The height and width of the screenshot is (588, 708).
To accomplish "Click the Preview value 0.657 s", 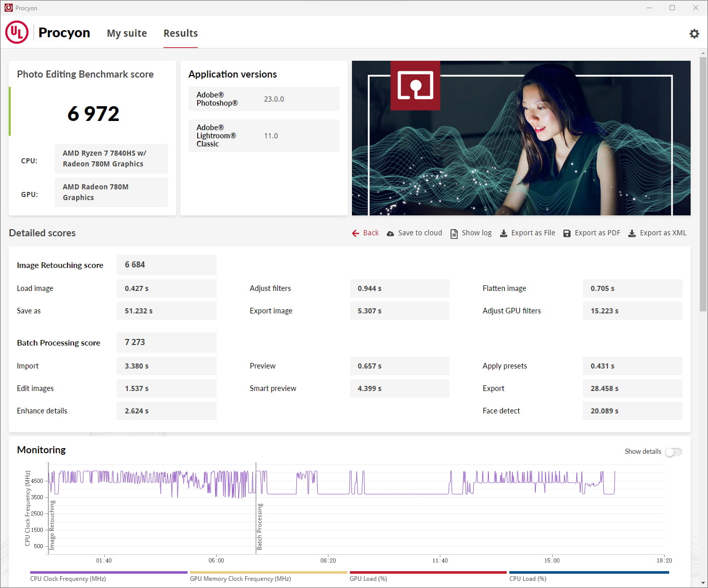I will click(399, 366).
